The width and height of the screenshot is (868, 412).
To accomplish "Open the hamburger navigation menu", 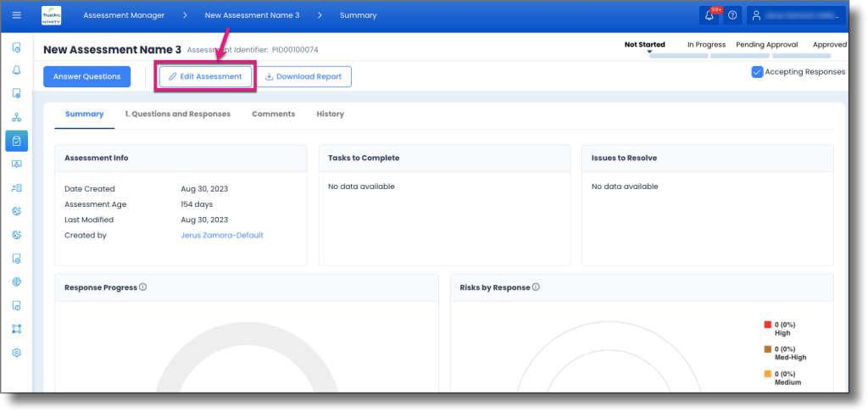I will (x=17, y=15).
